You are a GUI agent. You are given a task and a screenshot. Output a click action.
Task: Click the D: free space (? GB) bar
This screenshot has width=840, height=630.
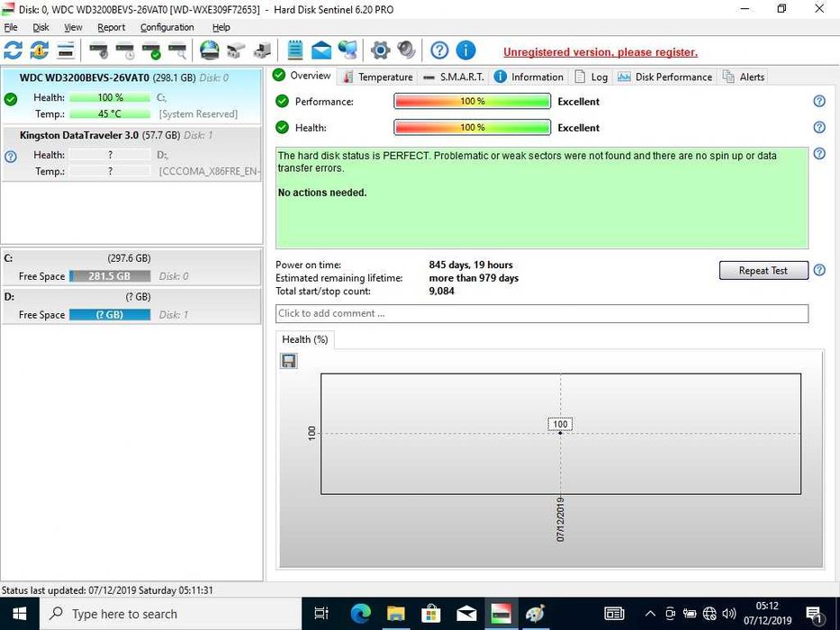pyautogui.click(x=110, y=315)
